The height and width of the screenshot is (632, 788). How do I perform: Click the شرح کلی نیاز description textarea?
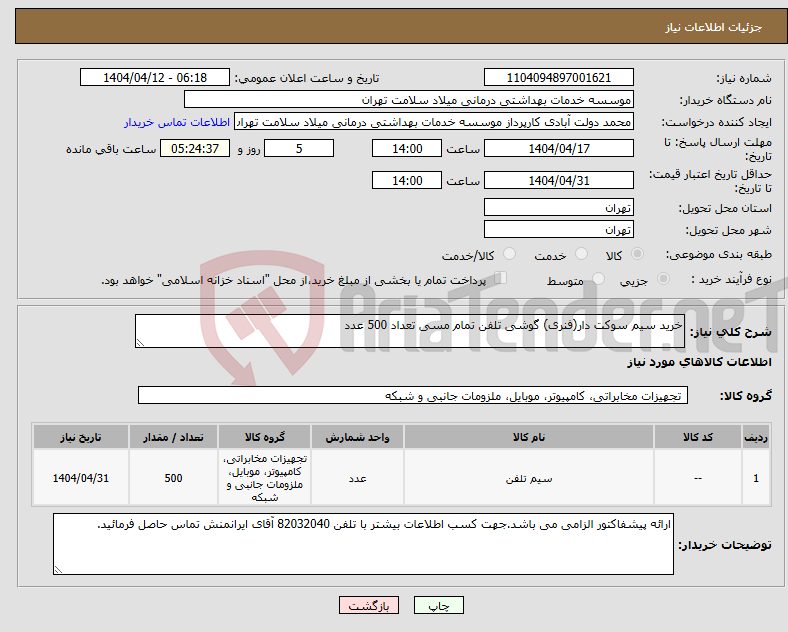pos(410,331)
